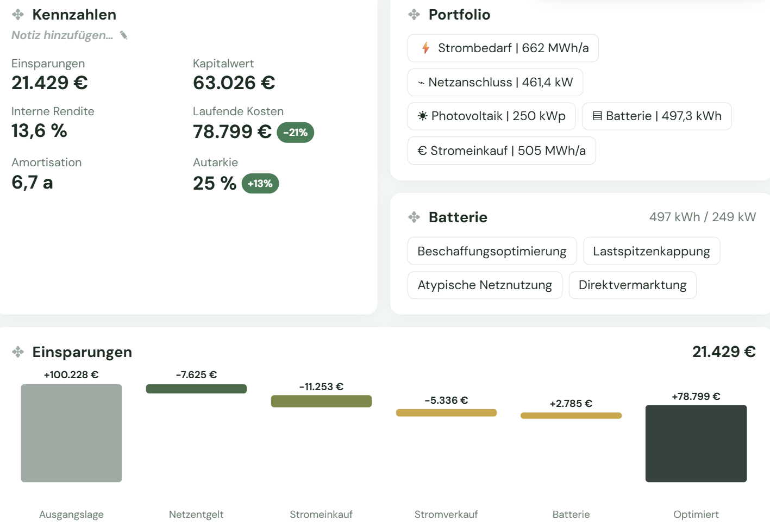The image size is (770, 532).
Task: Click the dark green Netzentgelt bar
Action: tap(196, 389)
